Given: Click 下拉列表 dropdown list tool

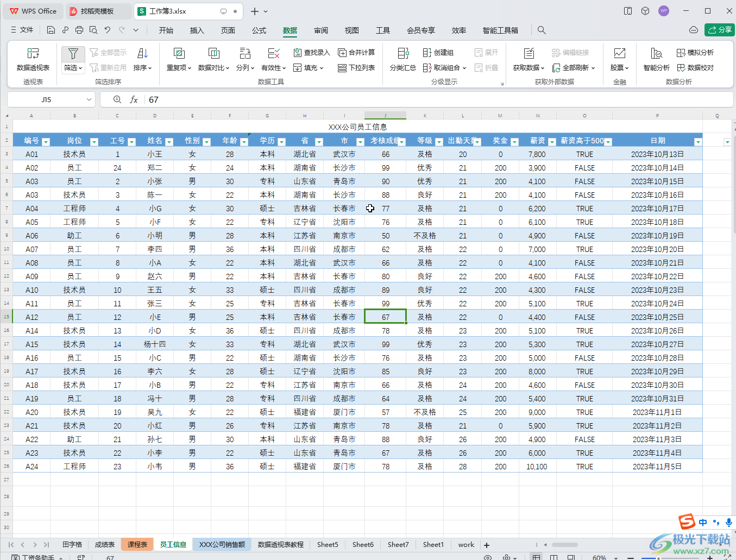Looking at the screenshot, I should point(356,68).
